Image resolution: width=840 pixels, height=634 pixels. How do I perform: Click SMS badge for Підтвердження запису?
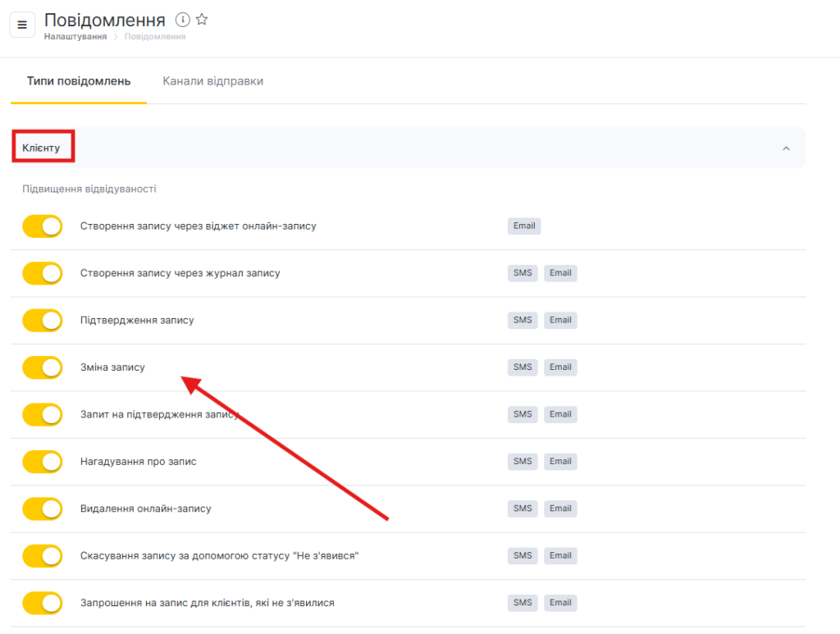click(x=523, y=321)
